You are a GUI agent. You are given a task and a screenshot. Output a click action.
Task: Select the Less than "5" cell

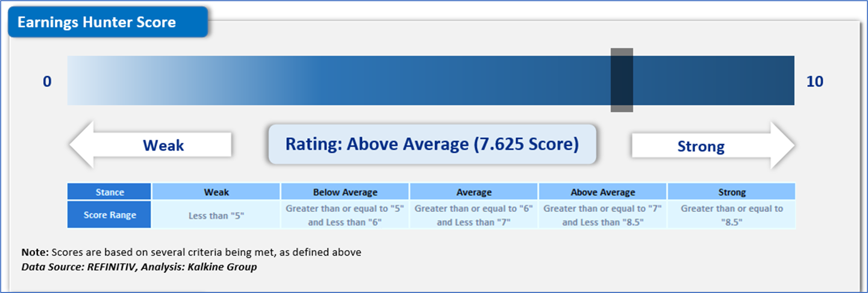216,215
